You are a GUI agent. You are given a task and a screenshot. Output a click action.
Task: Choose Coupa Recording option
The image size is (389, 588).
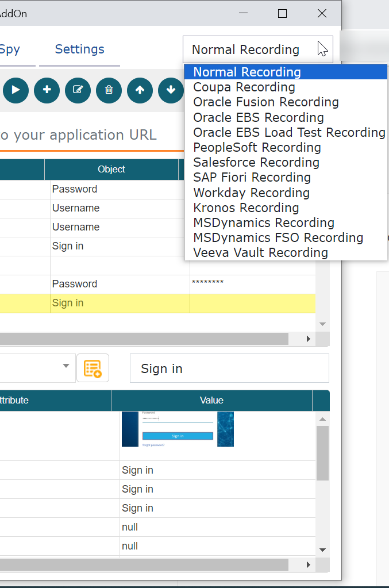point(286,87)
